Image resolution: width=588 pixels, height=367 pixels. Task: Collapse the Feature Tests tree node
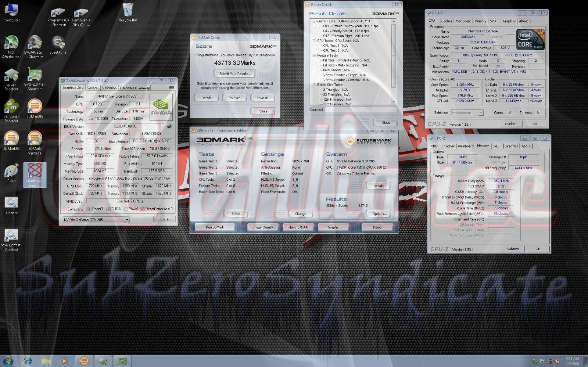tap(314, 55)
